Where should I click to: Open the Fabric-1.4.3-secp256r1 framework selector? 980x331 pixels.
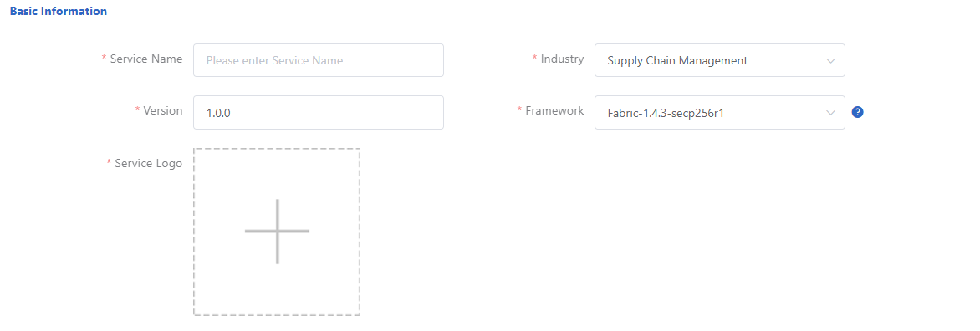[x=719, y=112]
